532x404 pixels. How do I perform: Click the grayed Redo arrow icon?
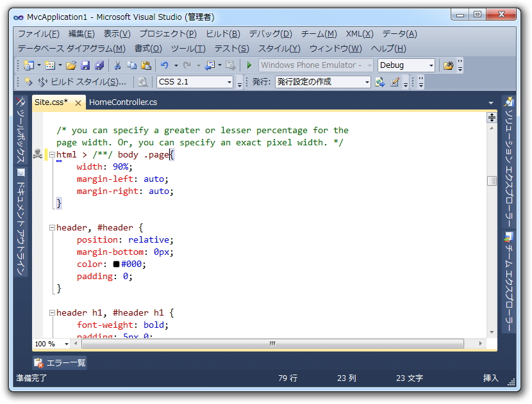[187, 65]
